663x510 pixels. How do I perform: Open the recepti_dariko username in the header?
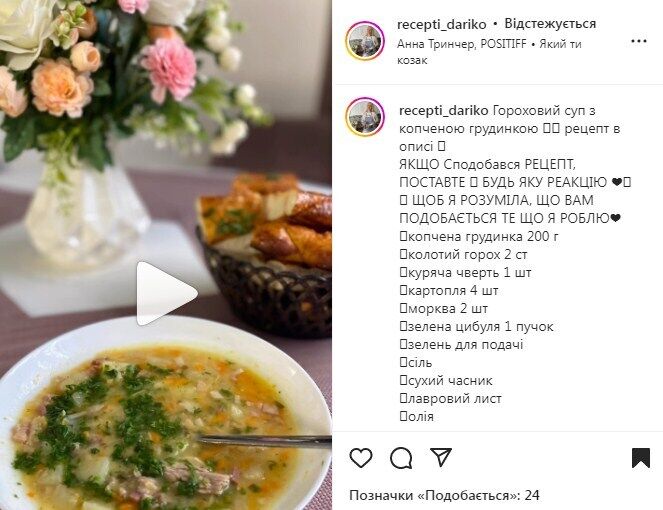tap(441, 25)
